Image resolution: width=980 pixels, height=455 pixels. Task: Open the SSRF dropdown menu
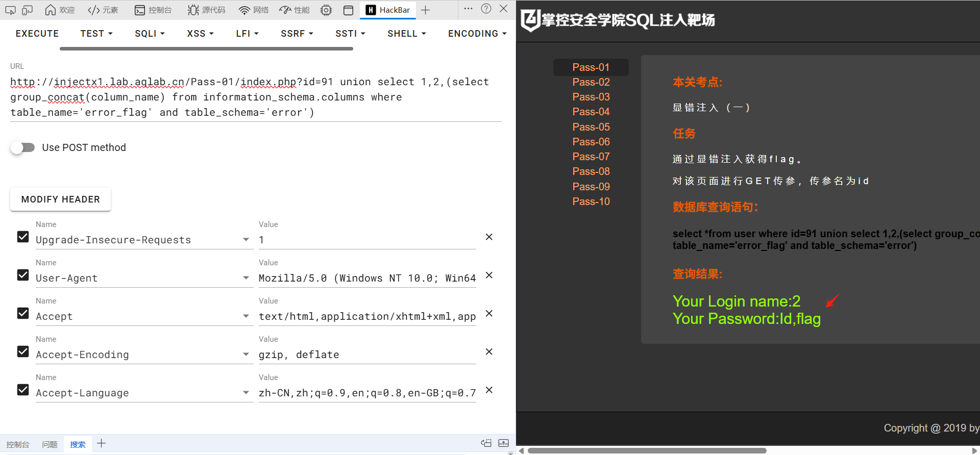[297, 34]
